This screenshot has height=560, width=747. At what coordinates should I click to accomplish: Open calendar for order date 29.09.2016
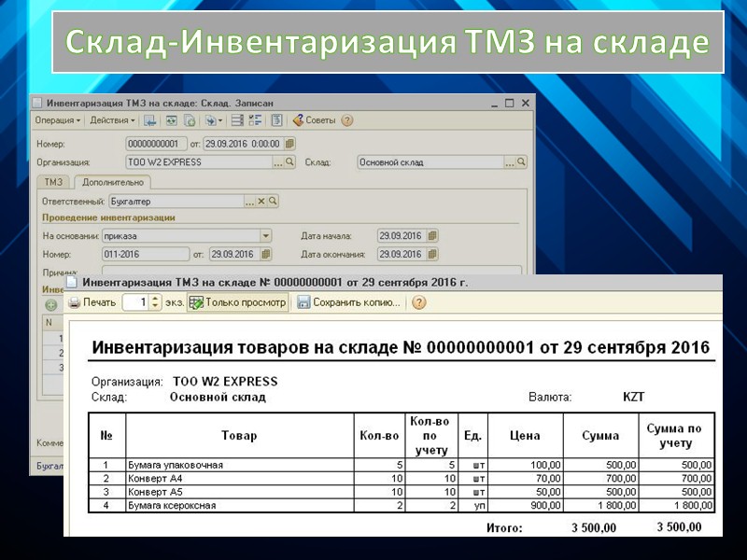coord(266,254)
